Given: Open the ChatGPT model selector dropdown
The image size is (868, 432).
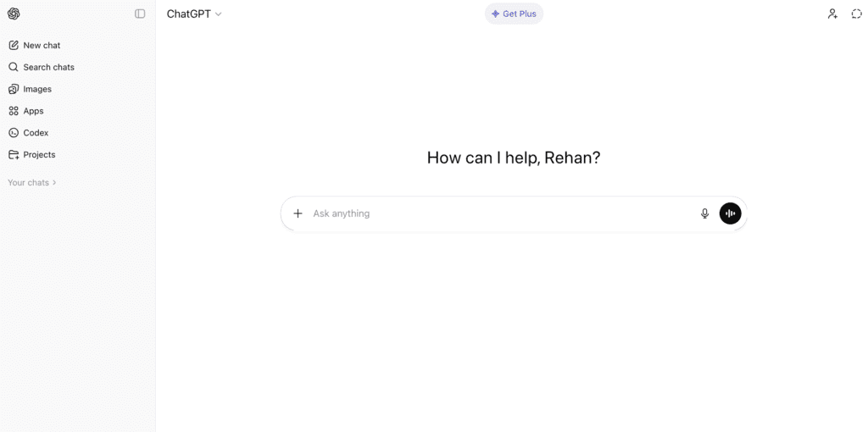Looking at the screenshot, I should pos(194,14).
